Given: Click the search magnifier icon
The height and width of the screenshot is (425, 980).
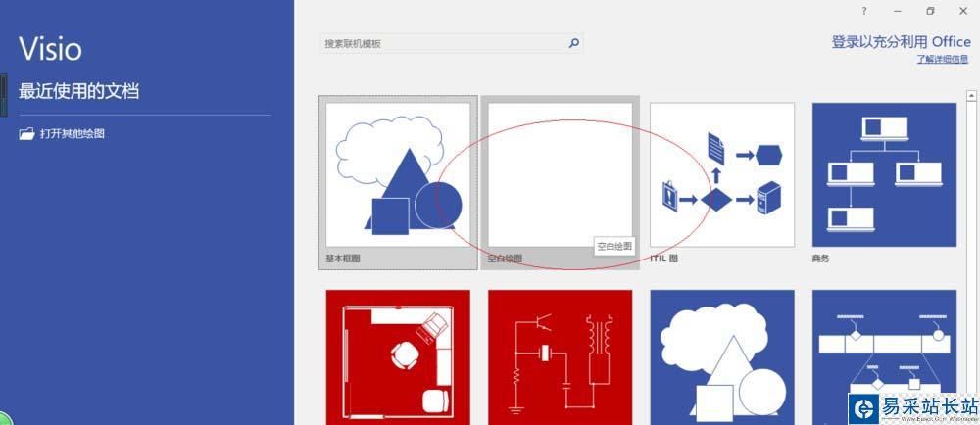Looking at the screenshot, I should [x=573, y=43].
